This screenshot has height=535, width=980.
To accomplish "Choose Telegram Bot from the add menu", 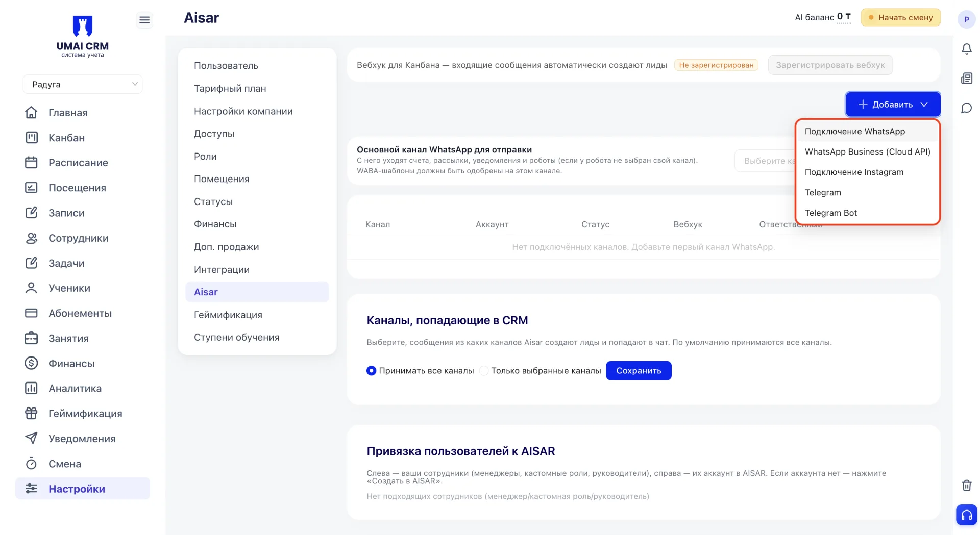I will [868, 213].
